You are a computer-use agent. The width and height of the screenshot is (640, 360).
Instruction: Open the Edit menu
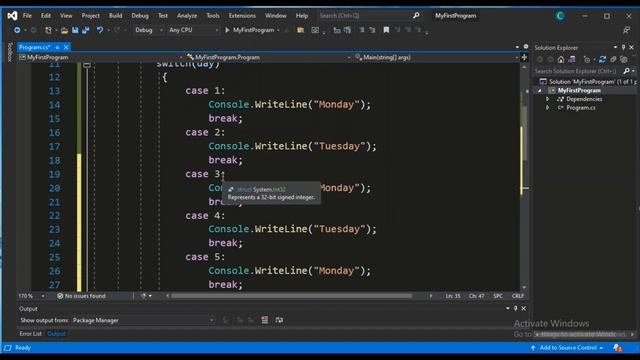pyautogui.click(x=46, y=16)
